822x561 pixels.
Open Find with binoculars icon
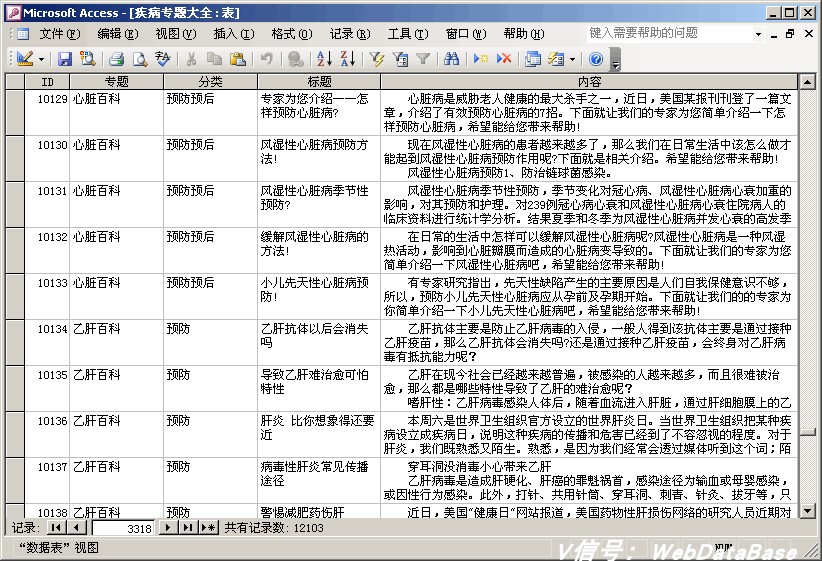coord(451,59)
